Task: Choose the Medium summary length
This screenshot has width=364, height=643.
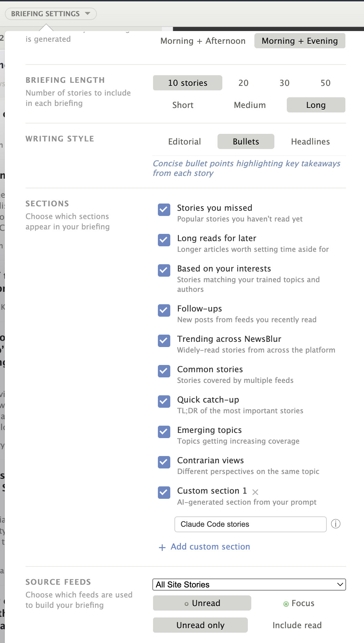Action: (x=250, y=105)
